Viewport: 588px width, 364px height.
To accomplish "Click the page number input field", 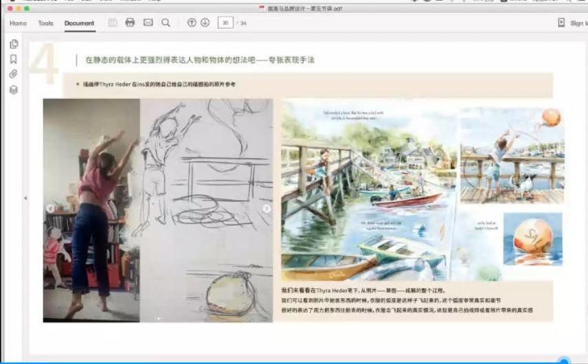I will point(225,23).
